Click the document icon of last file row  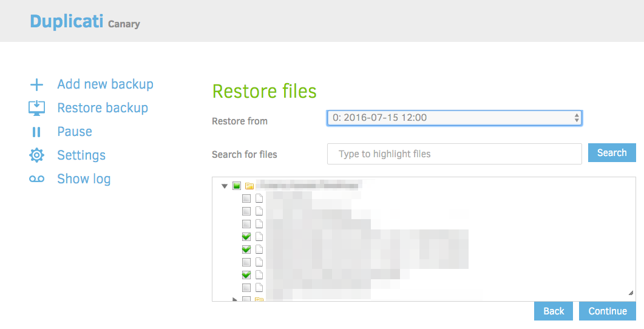(x=259, y=287)
